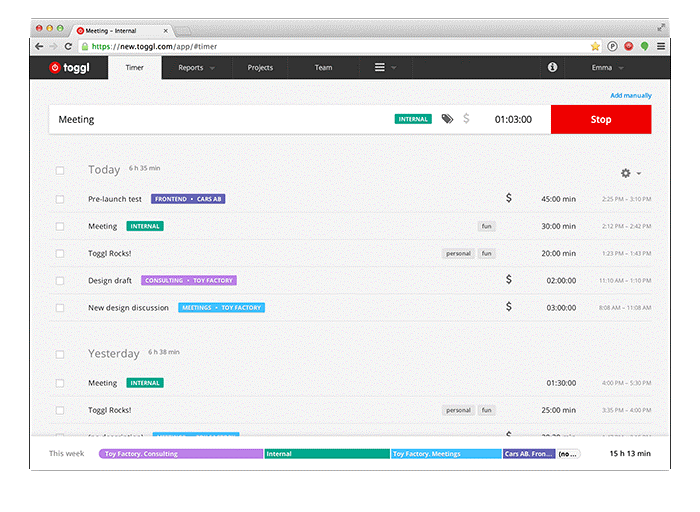This screenshot has width=700, height=512.
Task: Reload the page with refresh icon
Action: (68, 46)
